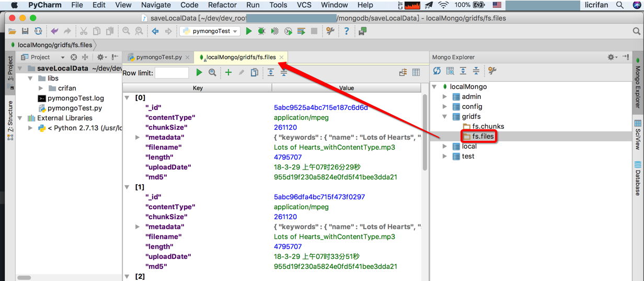Screen dimensions: 644x281
Task: Click the Cut scissors icon
Action: [84, 31]
